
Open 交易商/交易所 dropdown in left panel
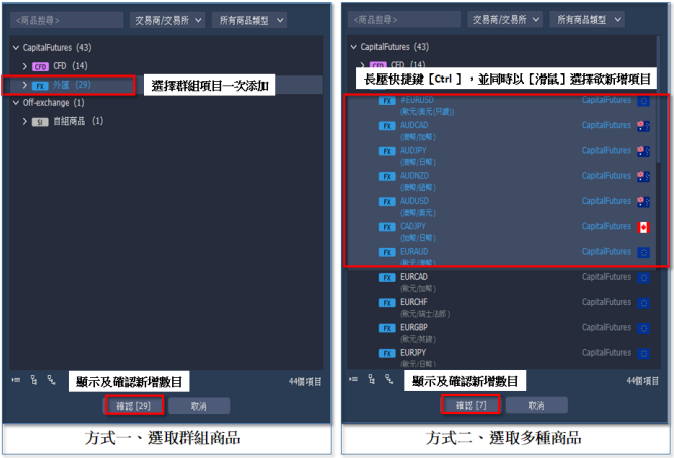pos(168,20)
